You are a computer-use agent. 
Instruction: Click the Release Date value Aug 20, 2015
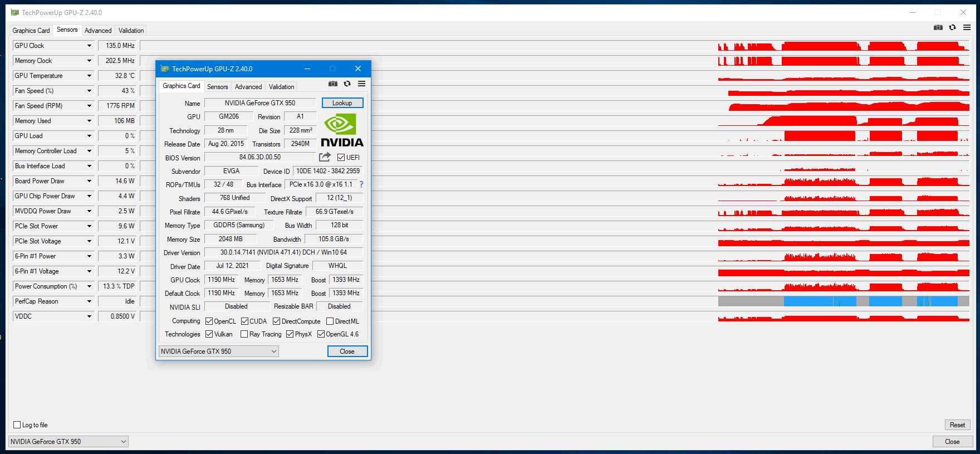(226, 144)
